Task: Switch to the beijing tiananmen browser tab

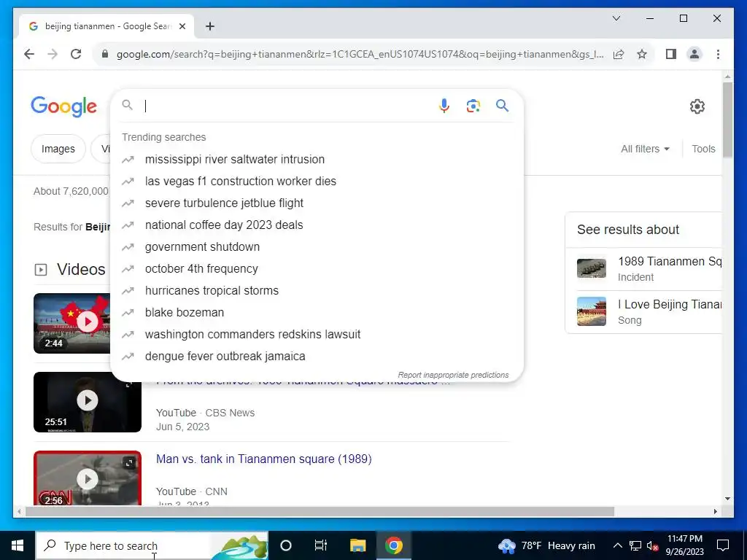Action: point(107,26)
